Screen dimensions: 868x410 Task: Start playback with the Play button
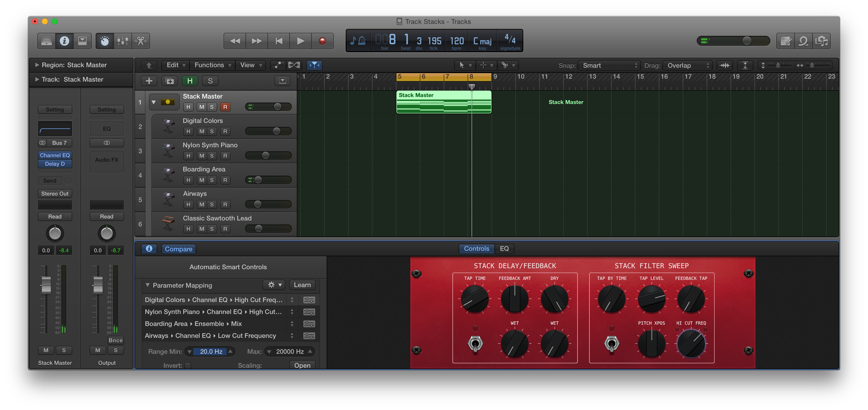coord(301,41)
